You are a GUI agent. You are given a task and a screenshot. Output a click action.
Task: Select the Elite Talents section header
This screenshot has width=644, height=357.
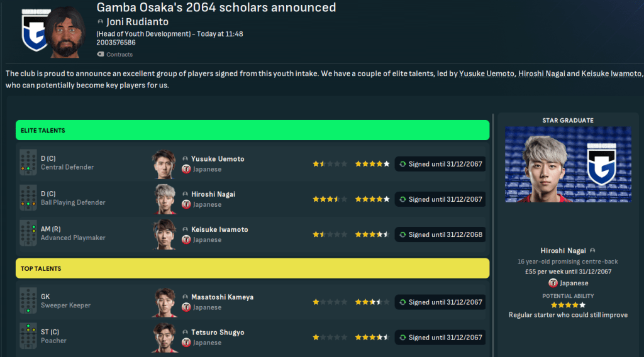click(252, 130)
